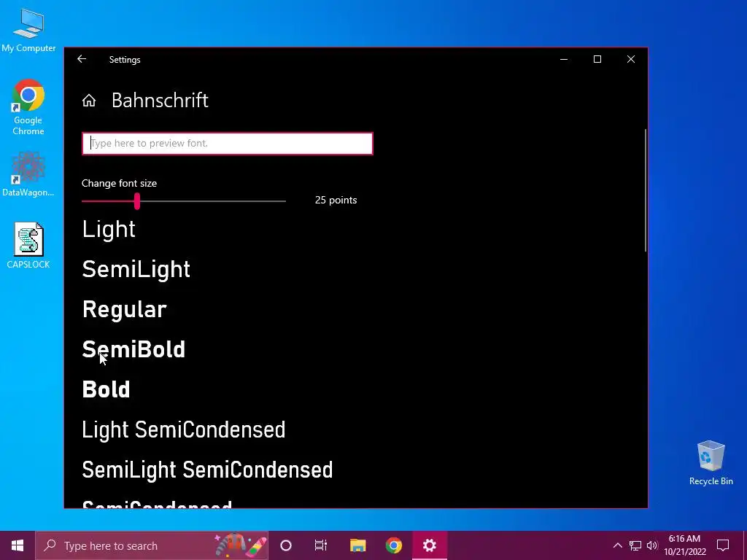Open My Computer desktop icon
This screenshot has width=747, height=560.
pos(28,31)
